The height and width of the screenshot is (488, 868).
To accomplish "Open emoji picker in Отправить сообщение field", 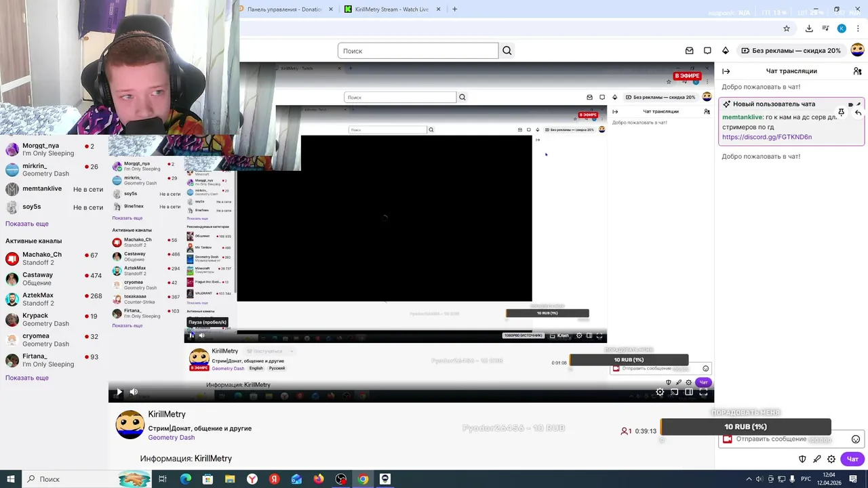I will click(x=856, y=439).
